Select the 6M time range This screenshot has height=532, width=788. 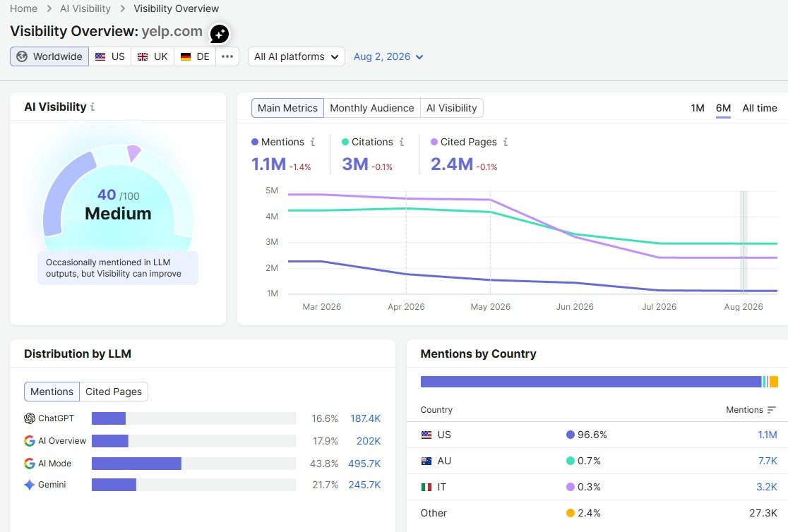click(x=723, y=108)
